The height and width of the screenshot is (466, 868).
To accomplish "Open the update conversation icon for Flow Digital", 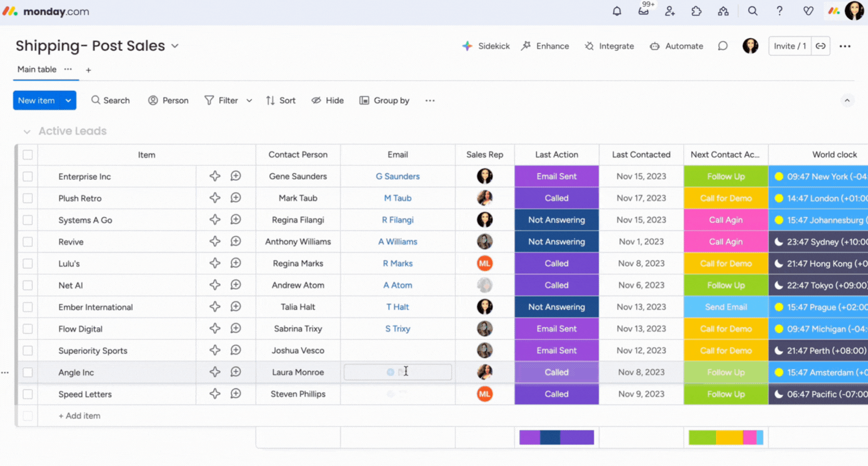I will point(236,328).
